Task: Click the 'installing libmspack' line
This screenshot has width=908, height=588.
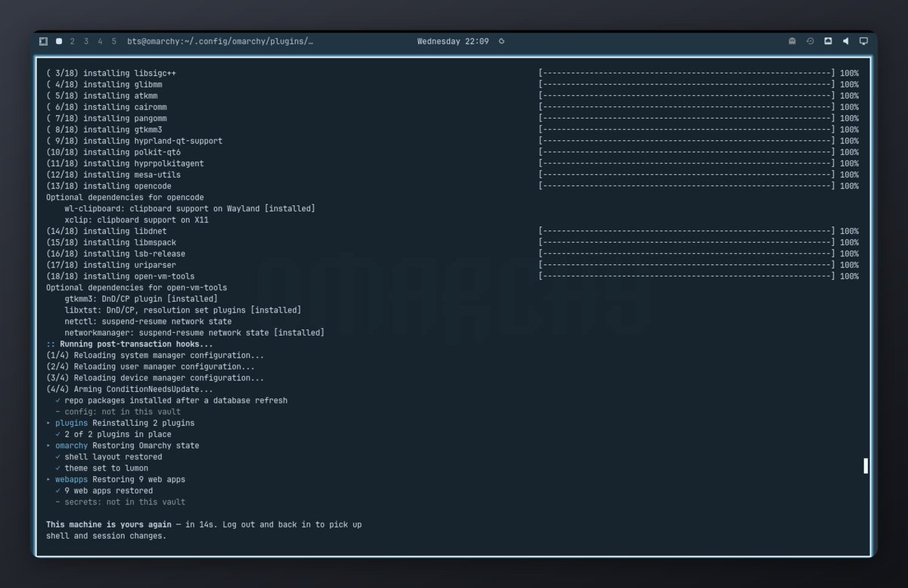Action: (111, 242)
